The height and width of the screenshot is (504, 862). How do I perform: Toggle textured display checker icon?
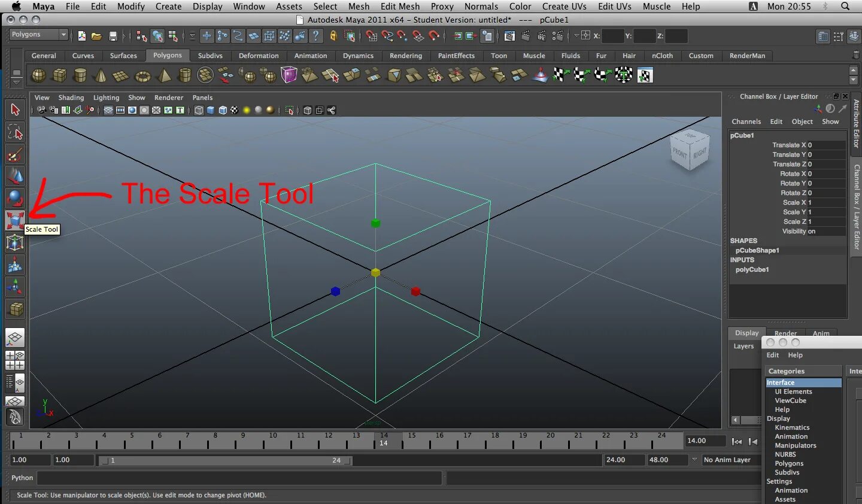click(235, 110)
